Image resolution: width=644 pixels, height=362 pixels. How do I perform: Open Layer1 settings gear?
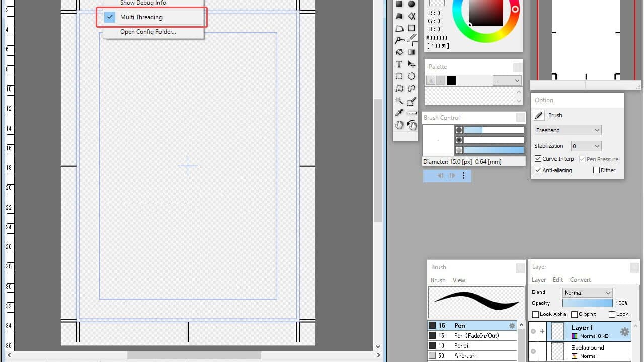624,332
